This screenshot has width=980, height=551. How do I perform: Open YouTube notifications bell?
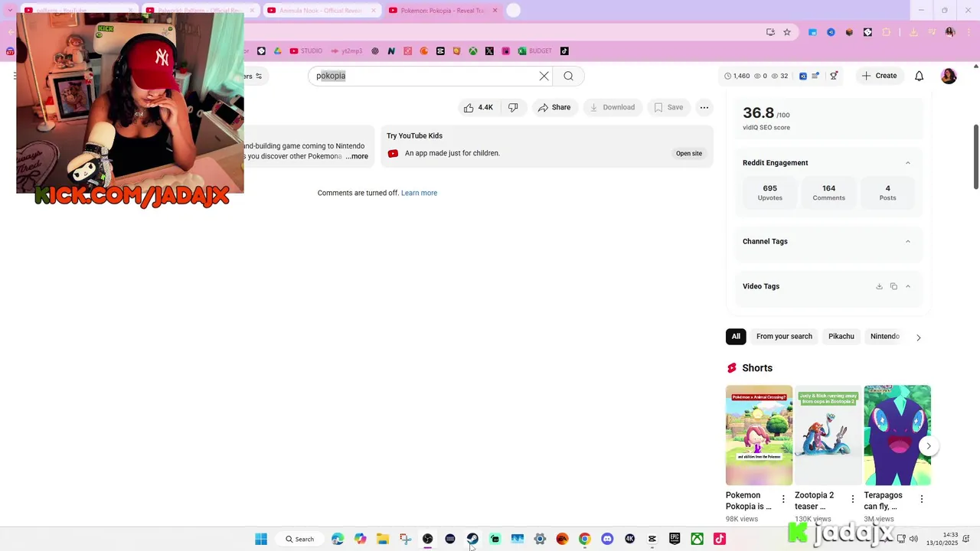point(920,76)
